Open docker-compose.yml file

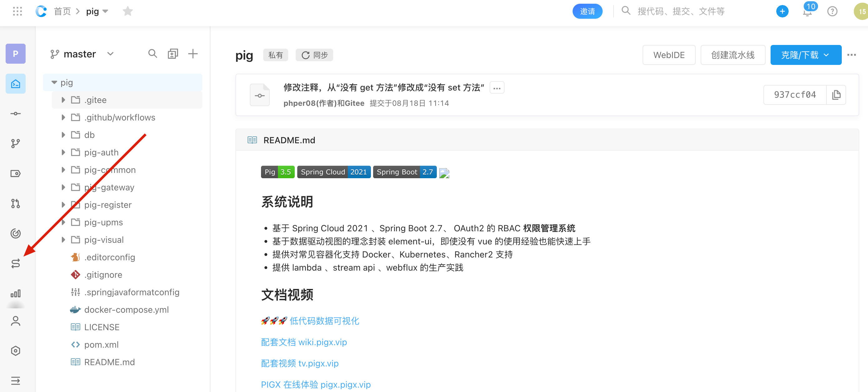(126, 310)
